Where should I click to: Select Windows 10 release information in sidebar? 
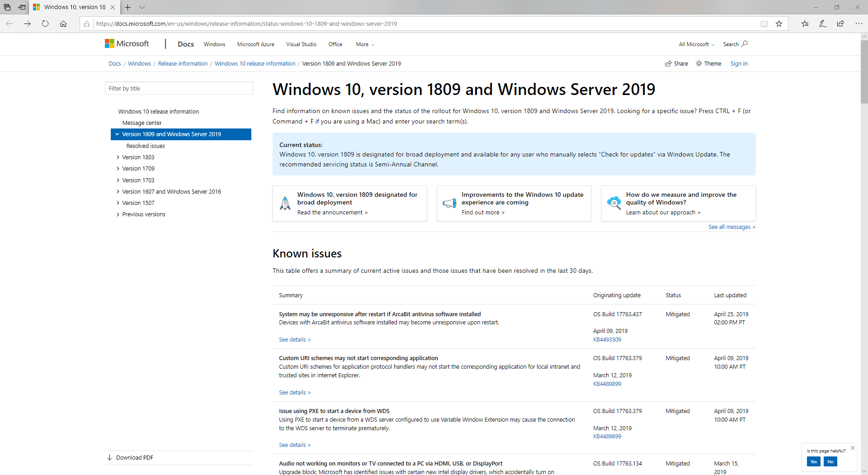[158, 112]
